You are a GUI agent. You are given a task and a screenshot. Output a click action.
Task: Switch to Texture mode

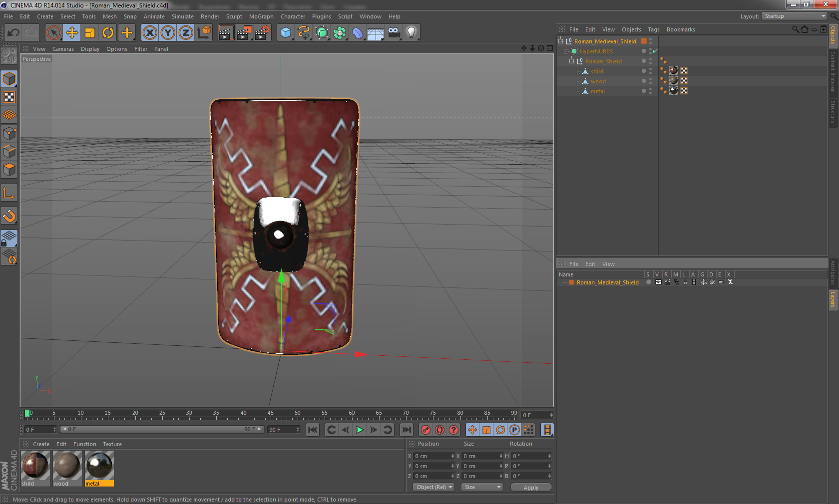[9, 97]
